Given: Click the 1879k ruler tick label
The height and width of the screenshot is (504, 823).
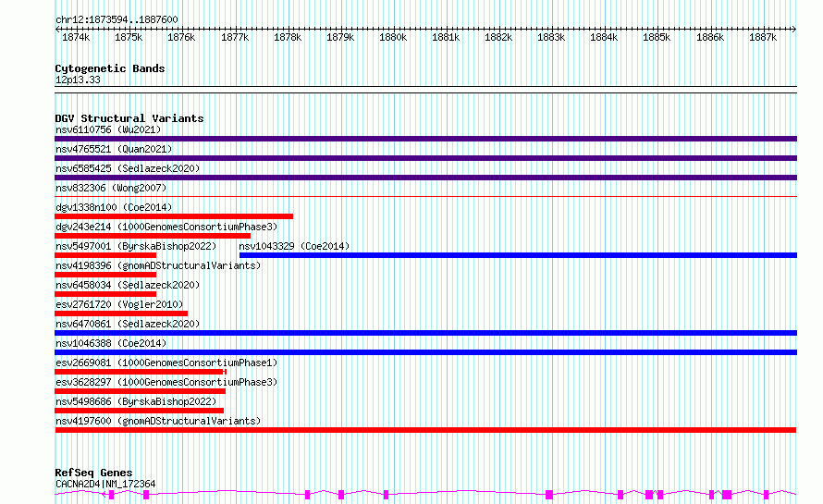Looking at the screenshot, I should [x=340, y=37].
